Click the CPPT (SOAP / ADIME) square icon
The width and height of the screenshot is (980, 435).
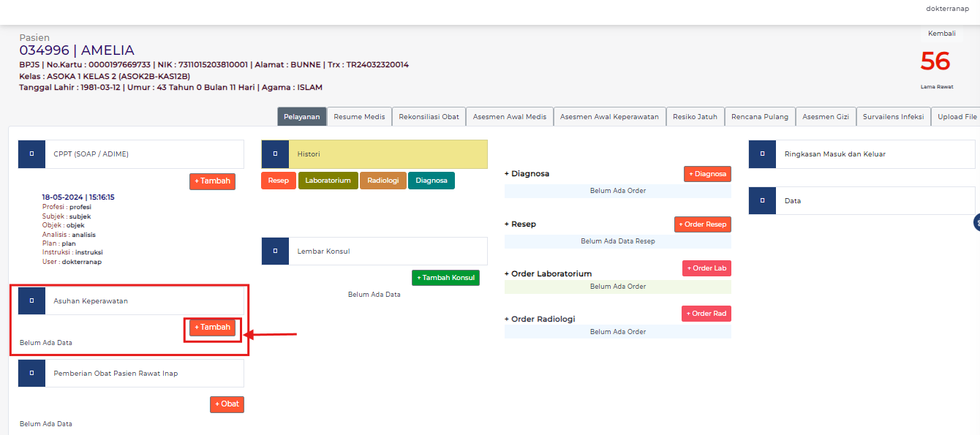(x=31, y=154)
